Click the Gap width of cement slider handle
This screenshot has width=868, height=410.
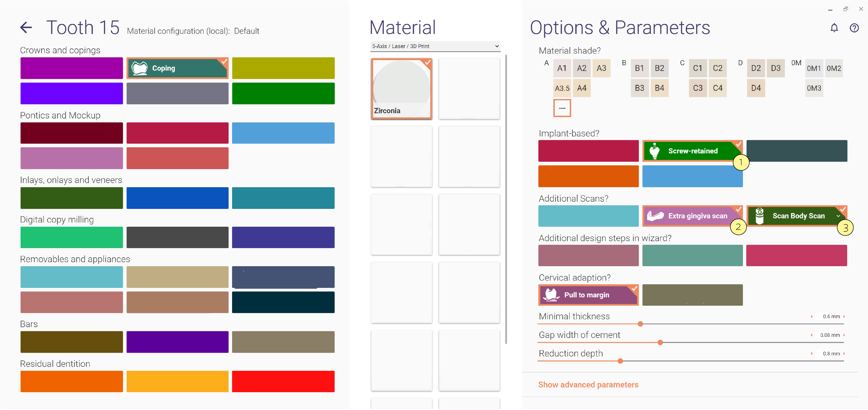(660, 342)
